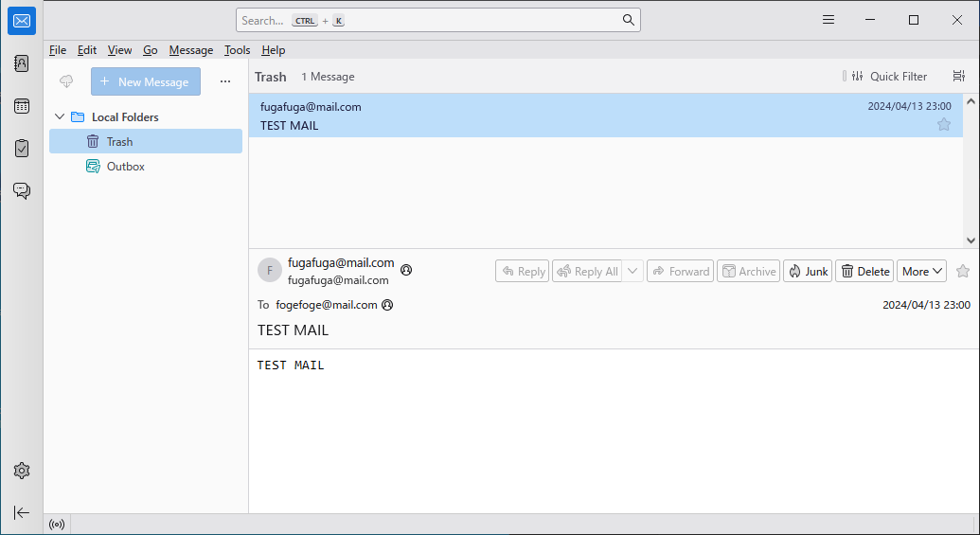980x535 pixels.
Task: Open the Chat space icon
Action: (22, 190)
